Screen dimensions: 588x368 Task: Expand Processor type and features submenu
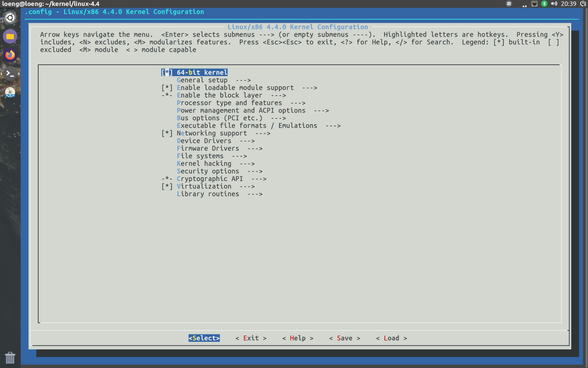coord(241,103)
